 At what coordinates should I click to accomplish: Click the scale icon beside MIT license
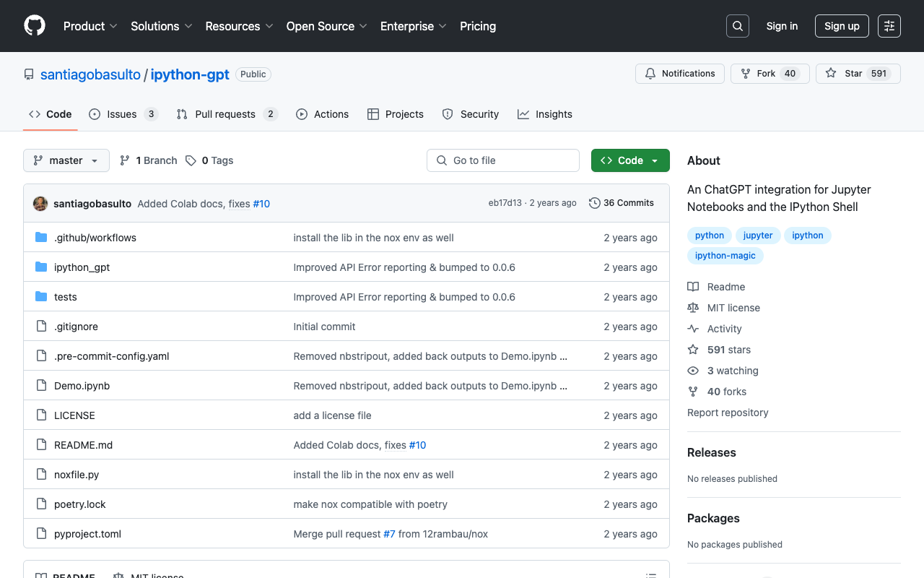(693, 308)
